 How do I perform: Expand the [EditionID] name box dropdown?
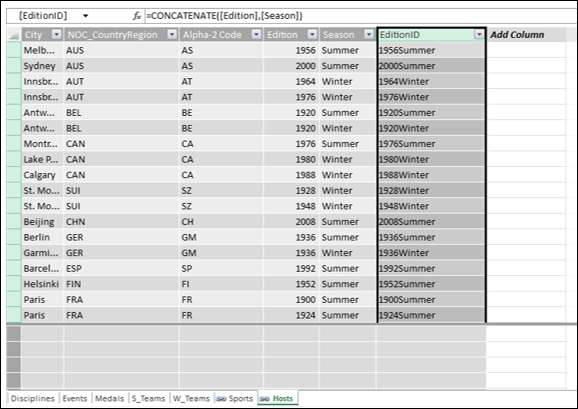point(86,16)
